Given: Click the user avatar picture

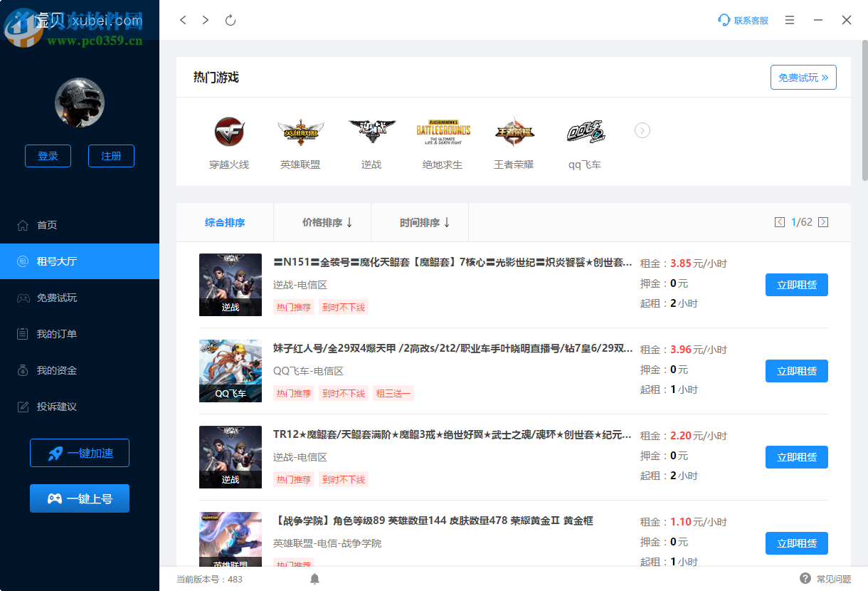Looking at the screenshot, I should 80,103.
